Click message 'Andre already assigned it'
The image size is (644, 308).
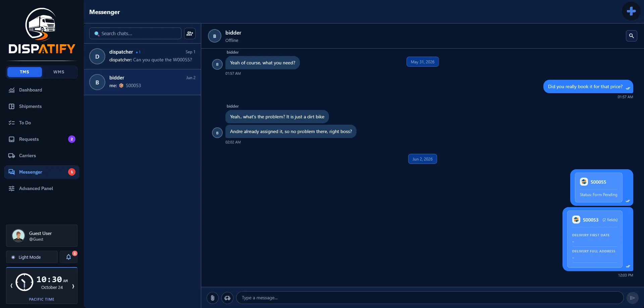click(x=291, y=131)
